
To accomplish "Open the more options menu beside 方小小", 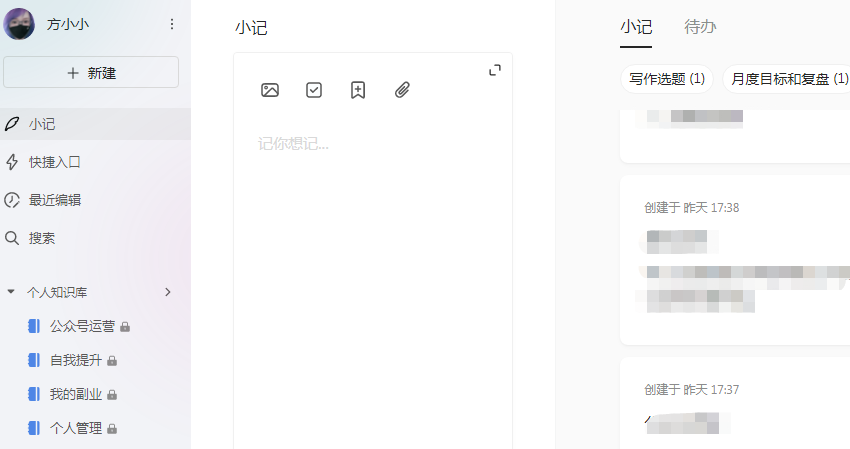I will [171, 24].
